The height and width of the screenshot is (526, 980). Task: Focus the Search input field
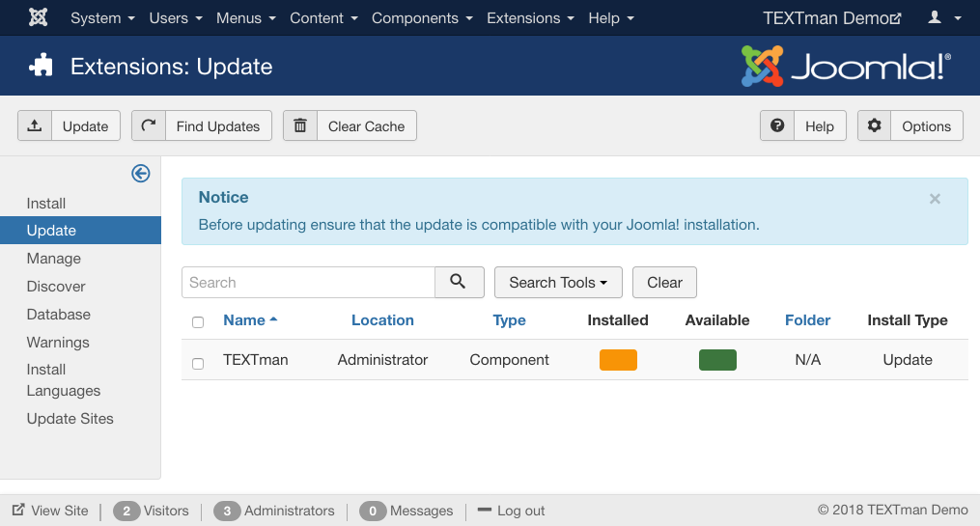tap(308, 283)
